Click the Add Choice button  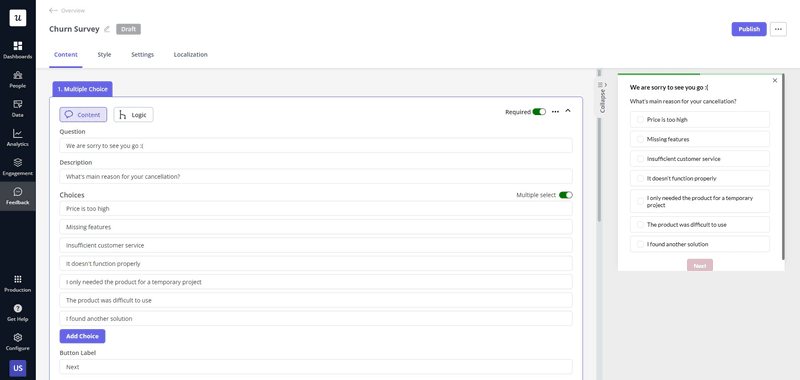(82, 336)
